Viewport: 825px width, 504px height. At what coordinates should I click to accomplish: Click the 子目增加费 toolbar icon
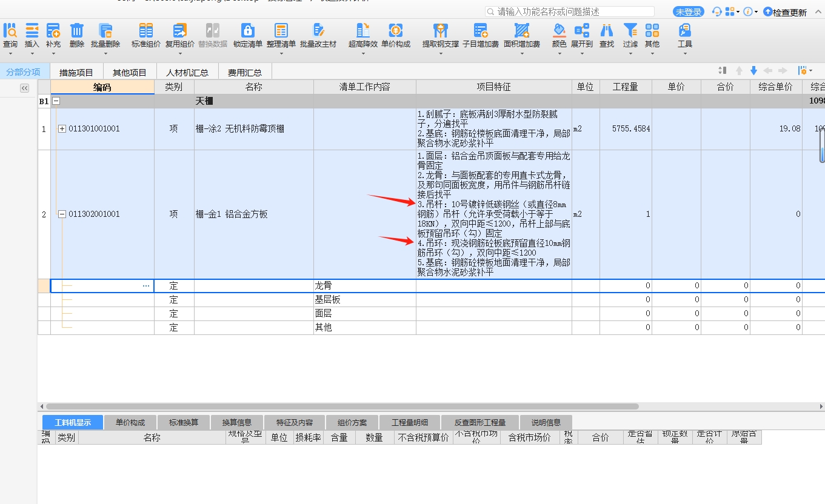tap(481, 30)
